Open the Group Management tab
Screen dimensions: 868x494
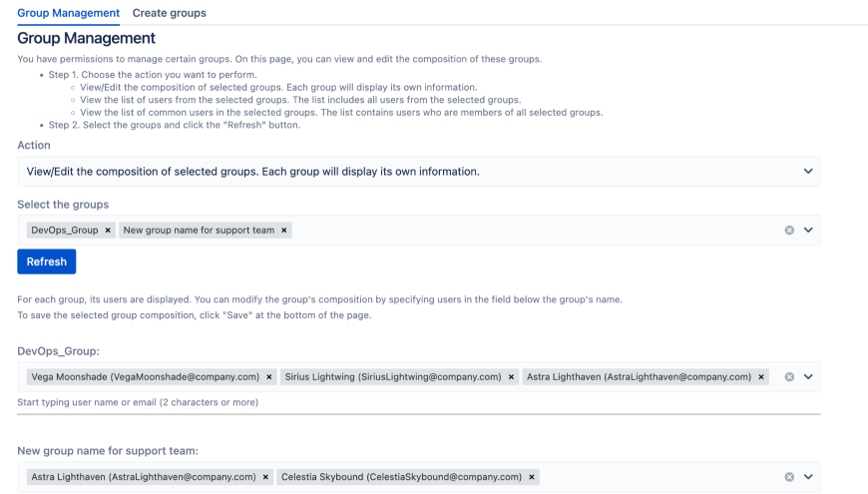pos(68,13)
